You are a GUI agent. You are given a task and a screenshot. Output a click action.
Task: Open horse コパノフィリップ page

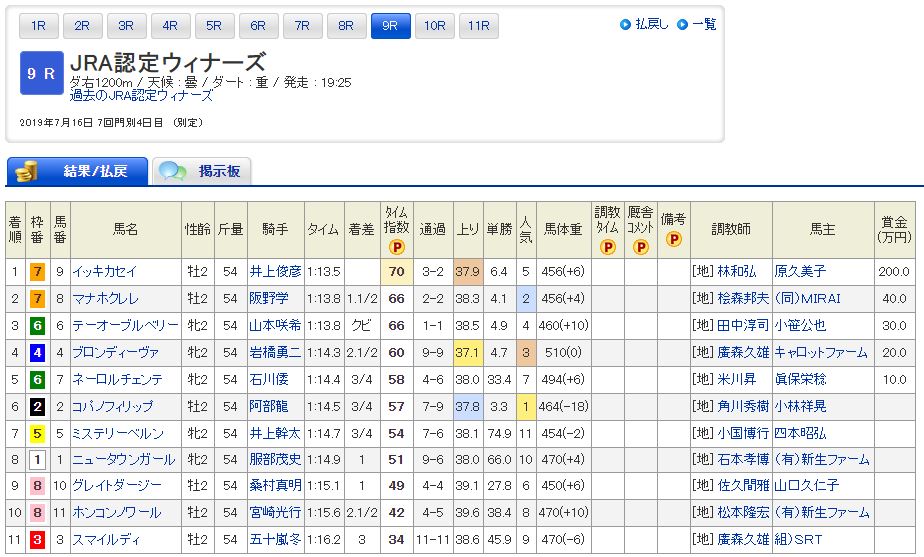point(113,407)
